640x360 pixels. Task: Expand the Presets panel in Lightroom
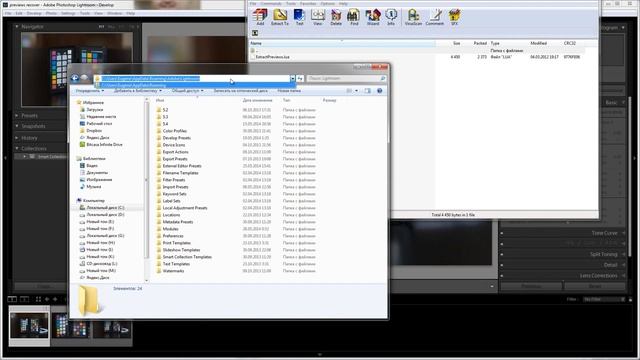17,116
